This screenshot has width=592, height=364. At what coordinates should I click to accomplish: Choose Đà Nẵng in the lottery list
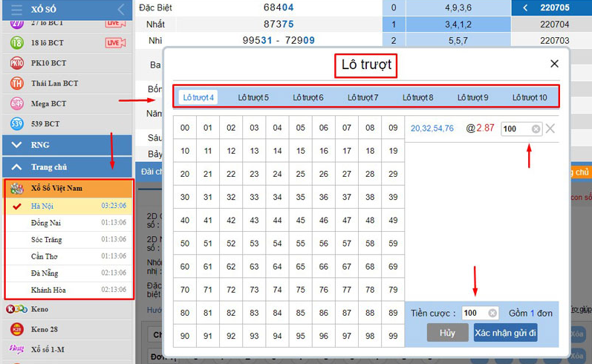coord(47,273)
